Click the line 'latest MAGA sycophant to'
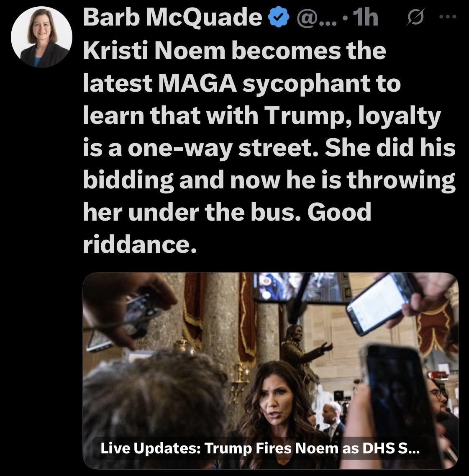 coord(242,83)
